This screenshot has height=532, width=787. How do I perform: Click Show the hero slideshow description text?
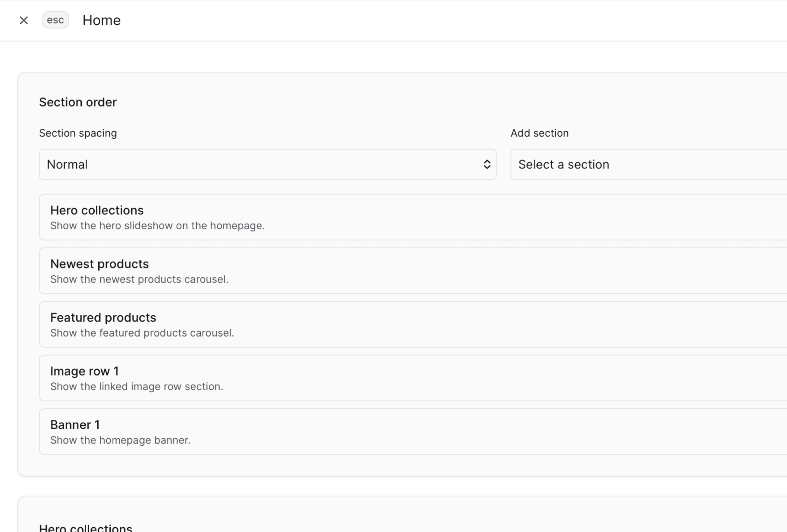pos(157,225)
